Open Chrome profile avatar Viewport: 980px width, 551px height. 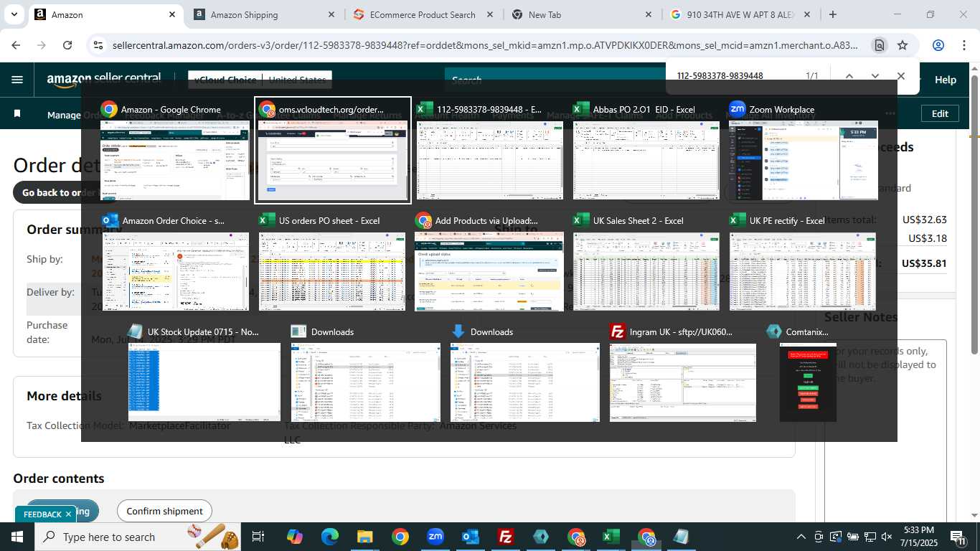pyautogui.click(x=938, y=45)
